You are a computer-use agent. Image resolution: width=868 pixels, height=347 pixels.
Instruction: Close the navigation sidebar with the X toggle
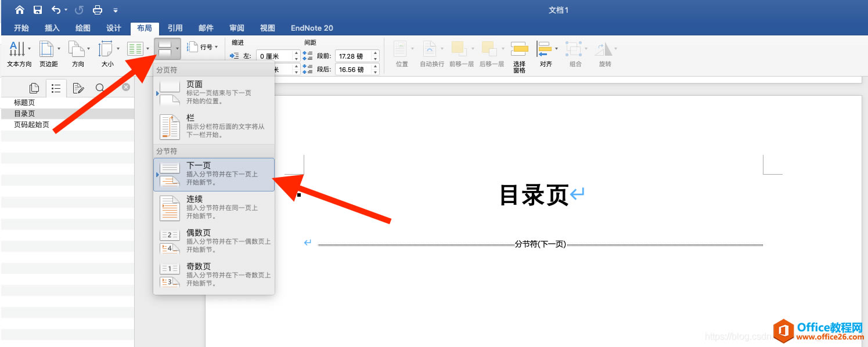125,87
